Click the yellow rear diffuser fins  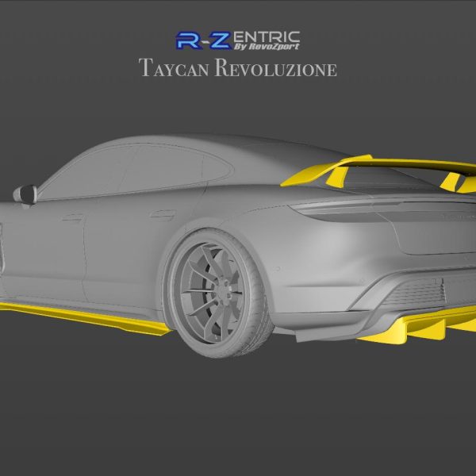(x=417, y=326)
